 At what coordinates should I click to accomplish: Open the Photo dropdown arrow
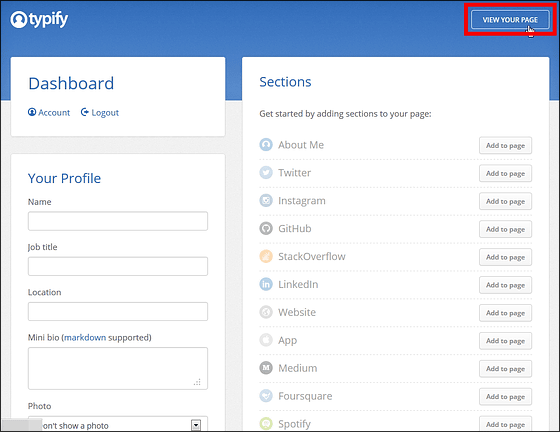[x=196, y=425]
